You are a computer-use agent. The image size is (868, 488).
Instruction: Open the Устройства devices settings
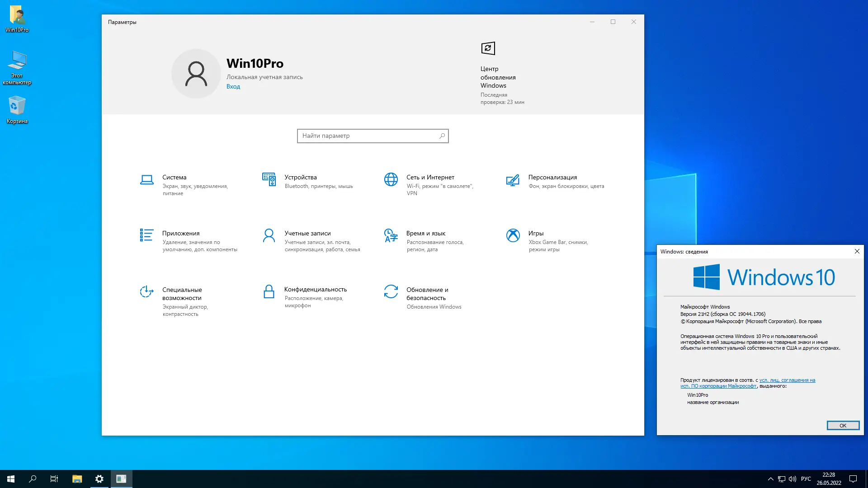(300, 178)
